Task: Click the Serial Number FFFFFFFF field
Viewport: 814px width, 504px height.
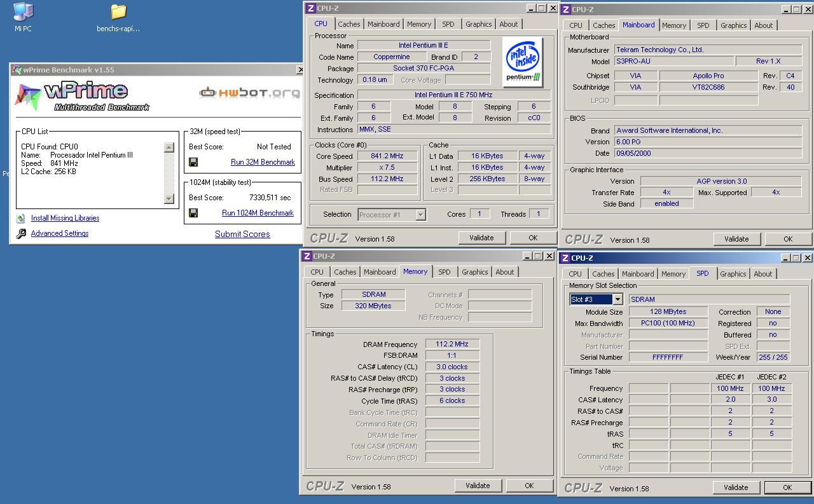Action: tap(668, 357)
